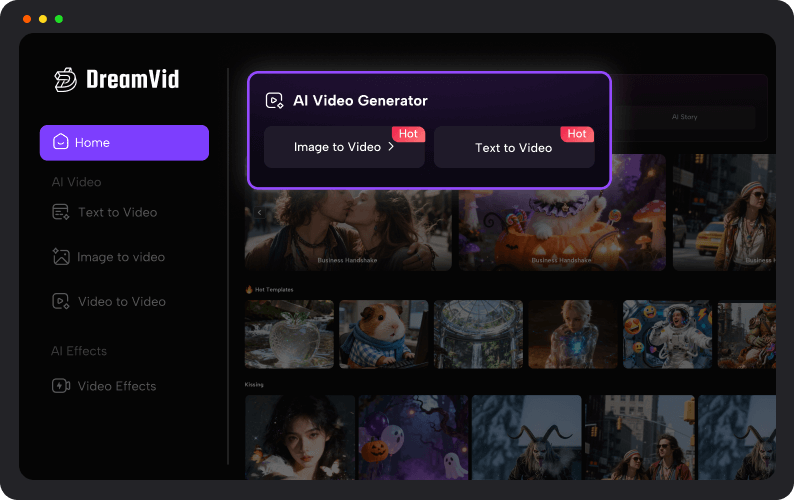Open the crystal apple template thumbnail
Image resolution: width=794 pixels, height=500 pixels.
pos(289,334)
